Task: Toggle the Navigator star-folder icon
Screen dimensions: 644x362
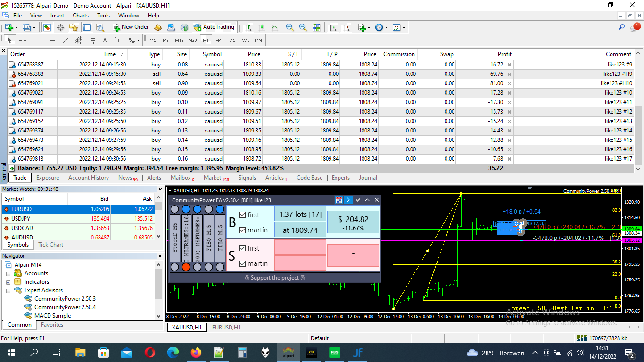Action: click(x=74, y=27)
